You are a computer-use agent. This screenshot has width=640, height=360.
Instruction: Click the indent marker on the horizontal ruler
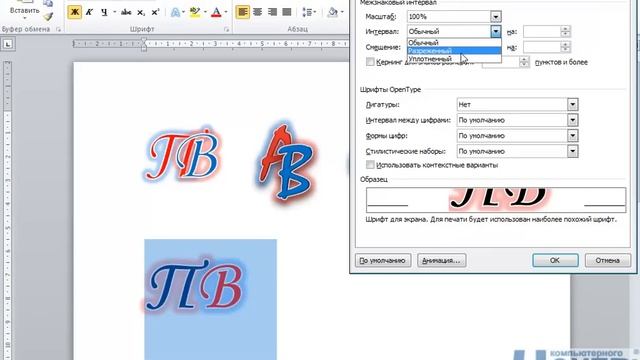coord(144,44)
